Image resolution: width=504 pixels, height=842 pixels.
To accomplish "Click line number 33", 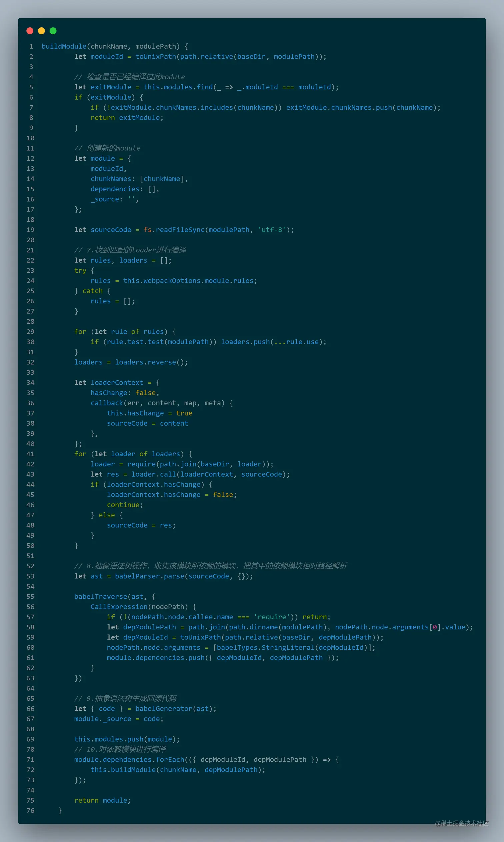I will (30, 372).
